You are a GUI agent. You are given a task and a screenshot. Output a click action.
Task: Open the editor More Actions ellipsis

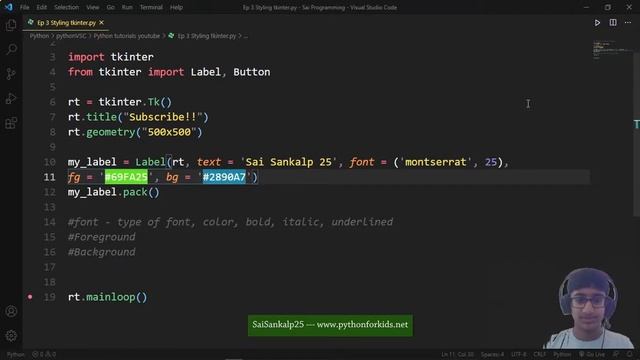pyautogui.click(x=628, y=22)
